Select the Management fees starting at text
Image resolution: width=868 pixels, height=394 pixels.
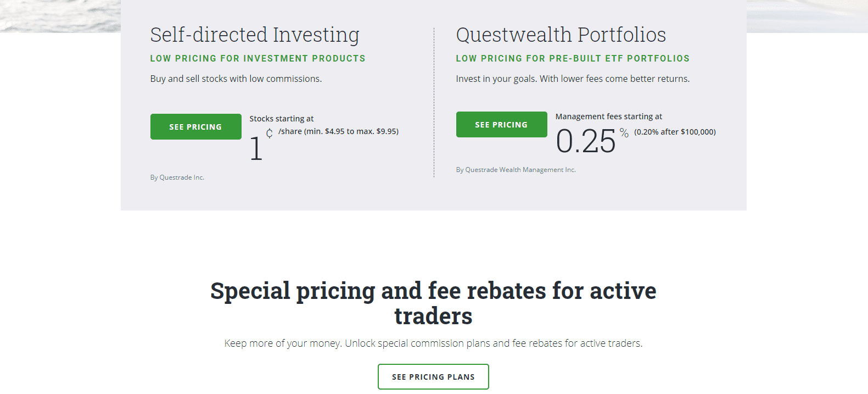click(x=609, y=116)
